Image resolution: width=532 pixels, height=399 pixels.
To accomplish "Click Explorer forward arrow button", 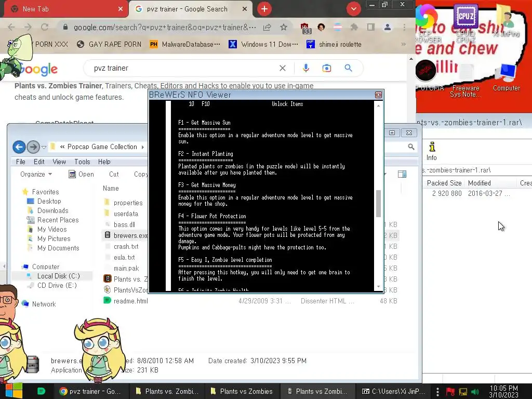I will point(33,147).
